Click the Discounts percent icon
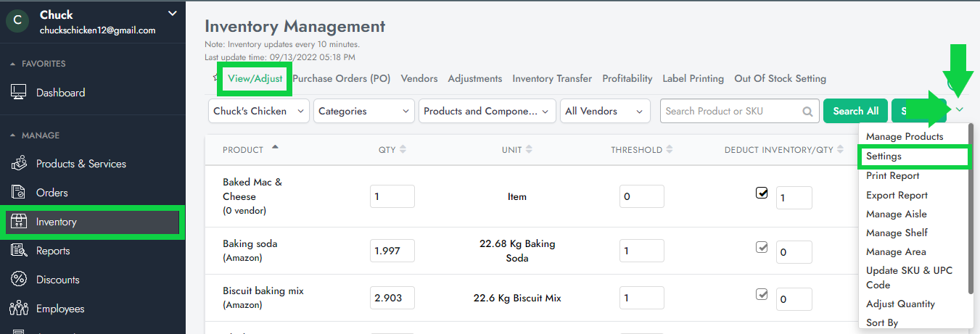The height and width of the screenshot is (334, 980). [x=19, y=280]
